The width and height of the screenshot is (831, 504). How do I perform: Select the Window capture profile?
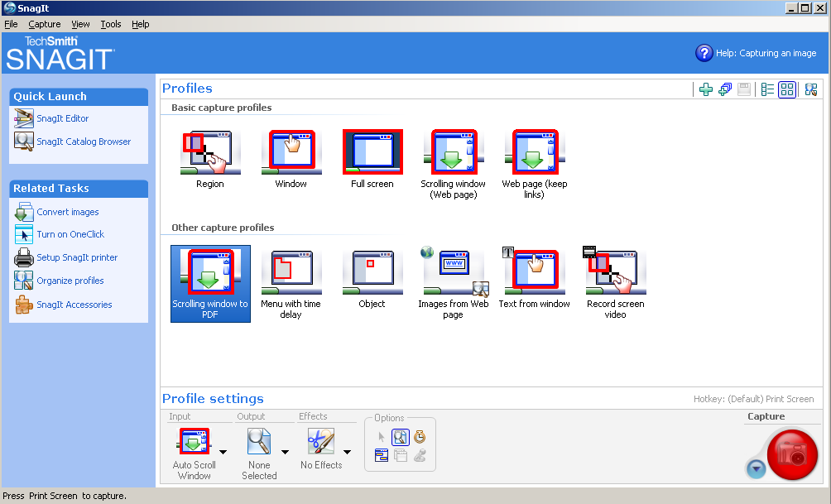(x=291, y=159)
